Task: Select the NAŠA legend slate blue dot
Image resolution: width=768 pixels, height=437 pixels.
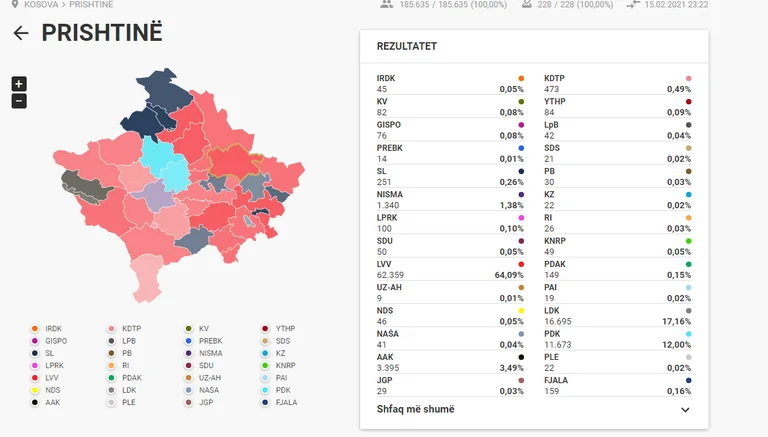Action: 189,390
